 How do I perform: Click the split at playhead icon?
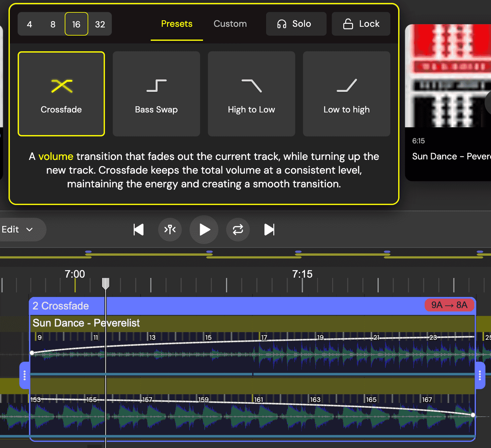click(x=170, y=230)
